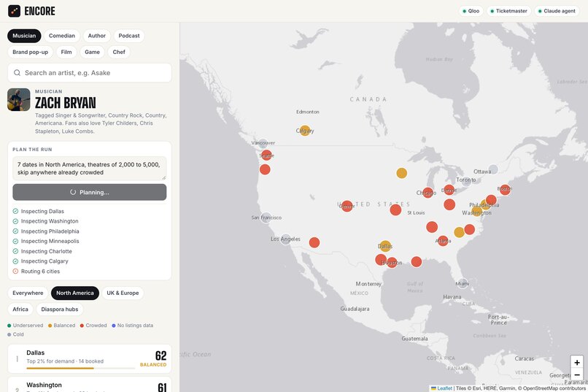Click check icon beside Inspecting Dallas
Screen dimensions: 588x392
tap(15, 211)
